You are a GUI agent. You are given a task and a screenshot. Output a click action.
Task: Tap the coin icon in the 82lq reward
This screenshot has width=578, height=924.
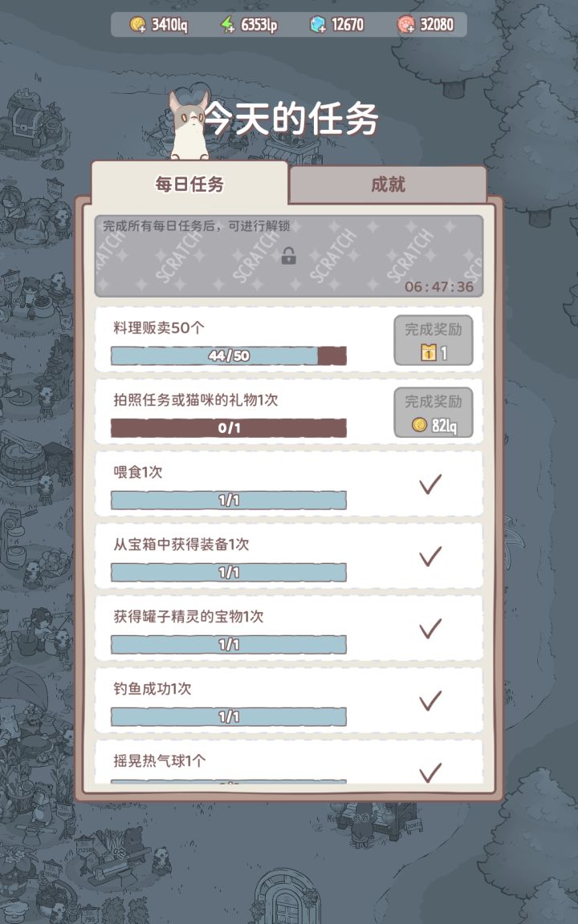[419, 425]
